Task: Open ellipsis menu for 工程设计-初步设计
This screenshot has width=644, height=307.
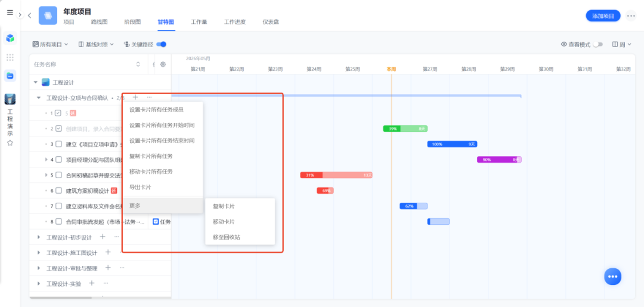Action: pos(117,237)
